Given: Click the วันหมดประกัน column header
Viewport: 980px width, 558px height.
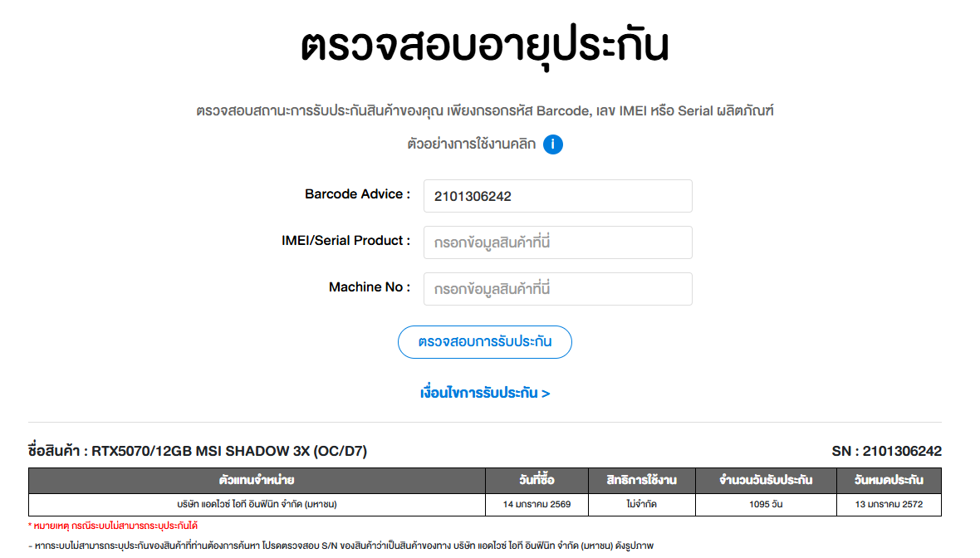Looking at the screenshot, I should tap(888, 480).
